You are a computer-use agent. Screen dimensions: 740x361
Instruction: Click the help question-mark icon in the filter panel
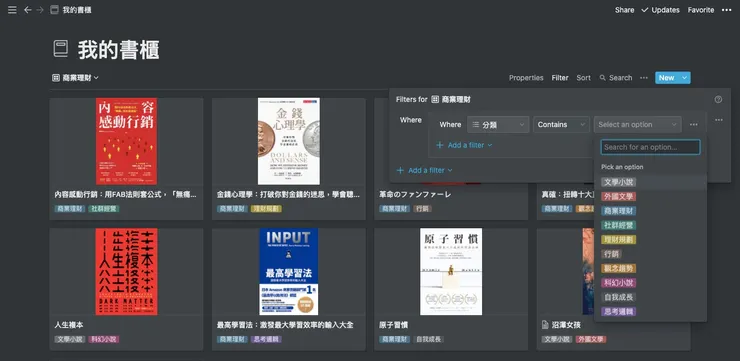[718, 100]
